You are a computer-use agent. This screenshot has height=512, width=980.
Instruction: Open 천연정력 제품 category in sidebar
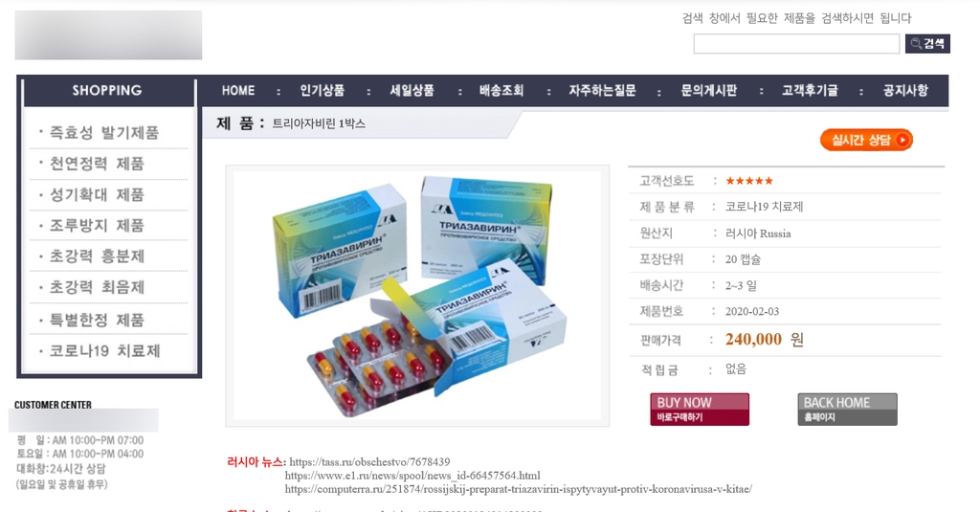(x=97, y=164)
